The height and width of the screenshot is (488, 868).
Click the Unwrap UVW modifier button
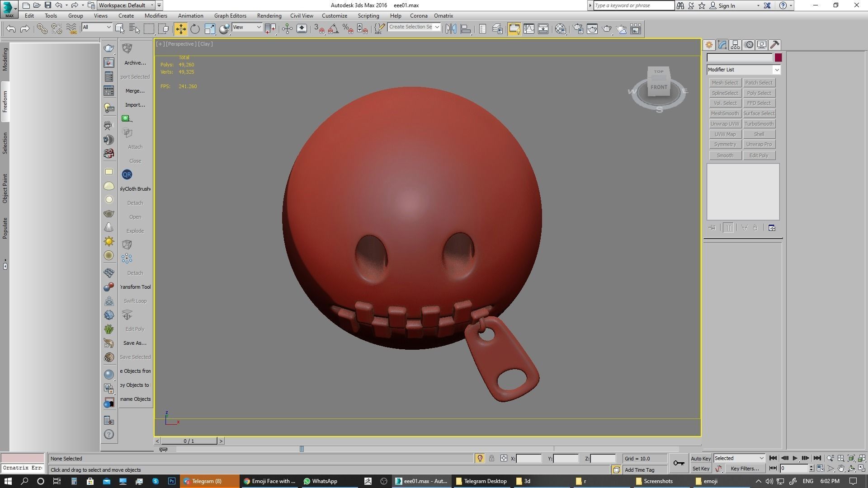tap(725, 124)
